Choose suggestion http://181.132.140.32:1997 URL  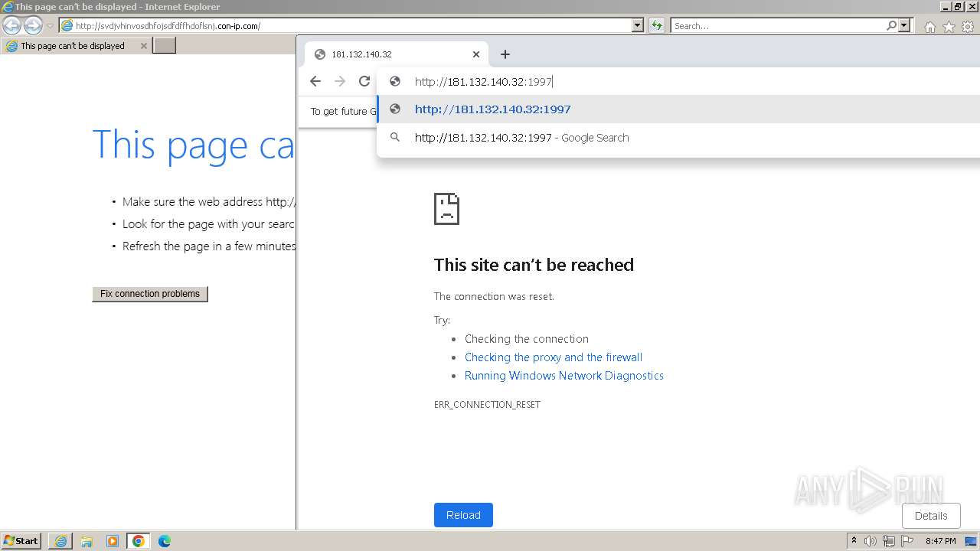678,109
